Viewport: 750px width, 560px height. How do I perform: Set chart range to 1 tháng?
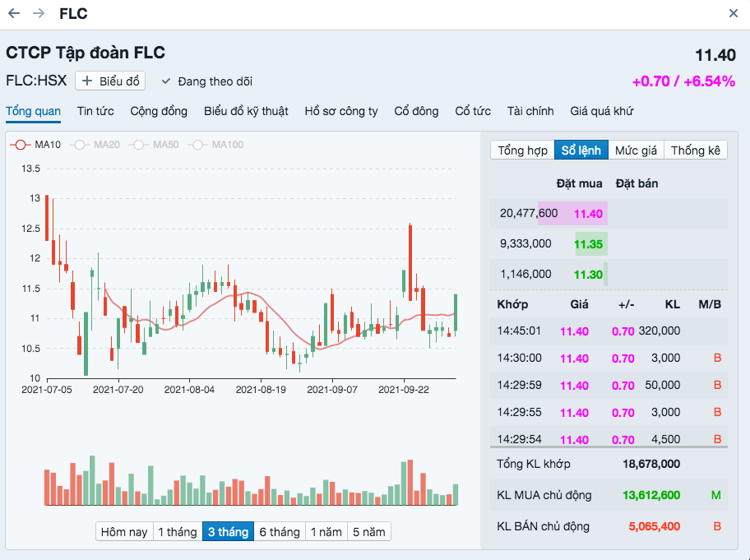[178, 532]
